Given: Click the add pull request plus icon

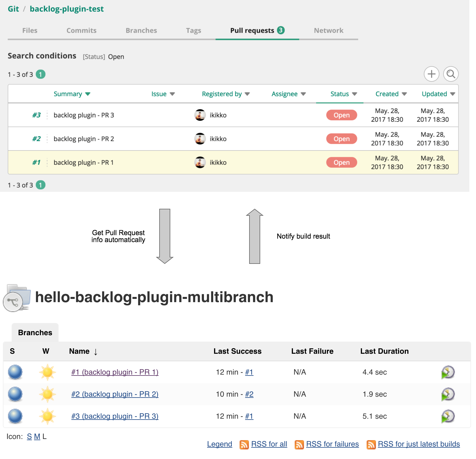Looking at the screenshot, I should coord(431,74).
